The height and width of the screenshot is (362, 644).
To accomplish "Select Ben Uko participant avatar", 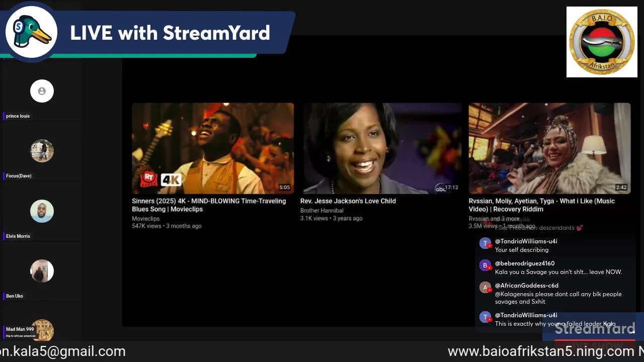I will (x=42, y=271).
